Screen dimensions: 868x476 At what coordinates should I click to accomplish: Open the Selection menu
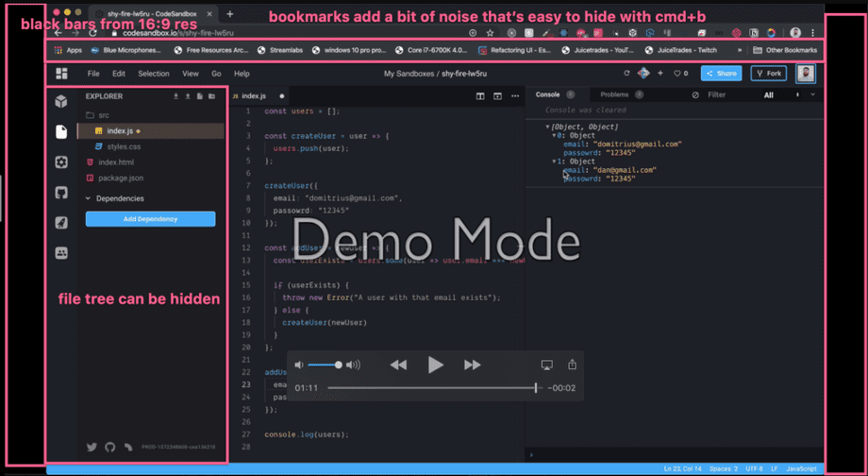click(x=154, y=74)
